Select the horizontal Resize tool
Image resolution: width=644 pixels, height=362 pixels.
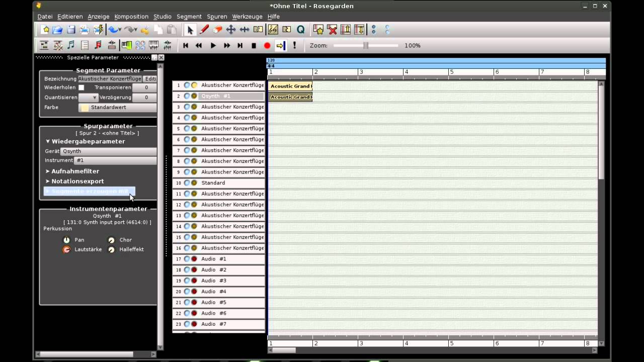[x=245, y=30]
